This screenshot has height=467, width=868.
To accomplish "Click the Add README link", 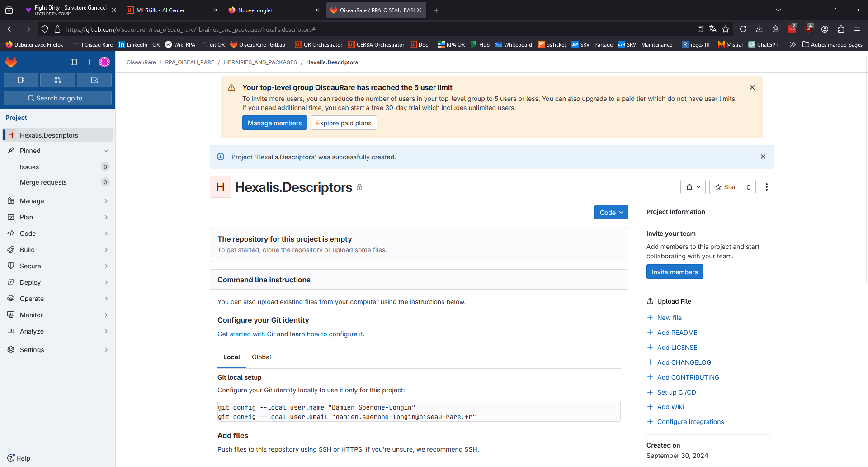I will (x=677, y=333).
